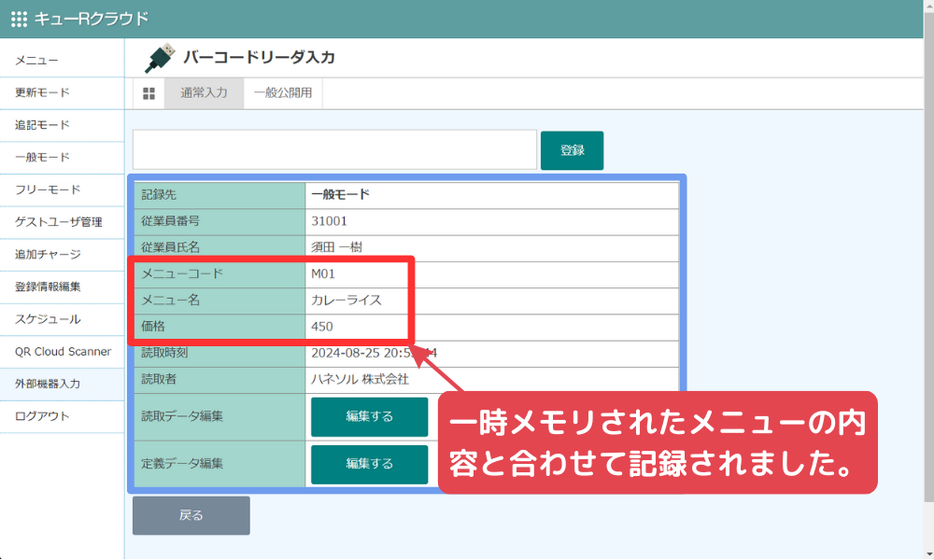Click the メニュー名 label cell

[x=219, y=301]
